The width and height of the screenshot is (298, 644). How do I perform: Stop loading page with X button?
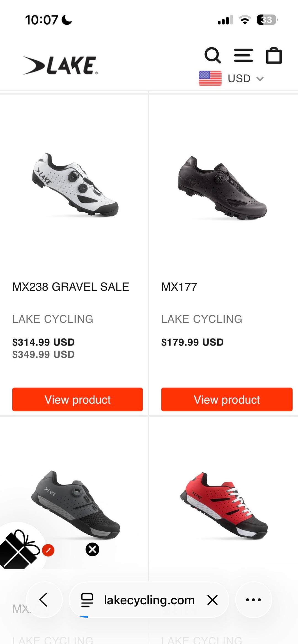point(212,600)
